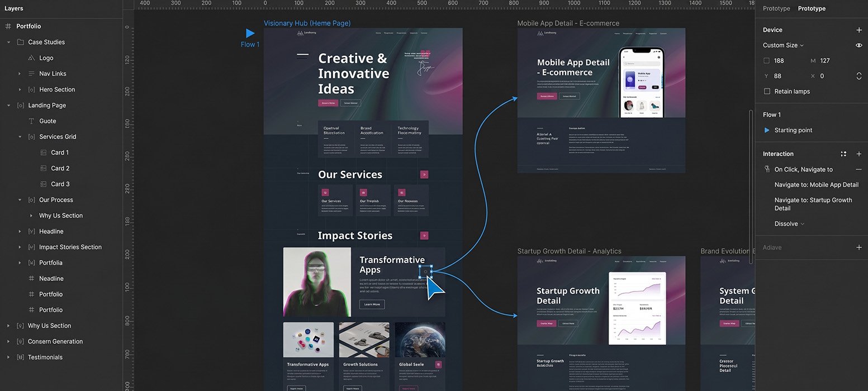Add interaction with the plus icon
This screenshot has height=391, width=868.
tap(859, 154)
